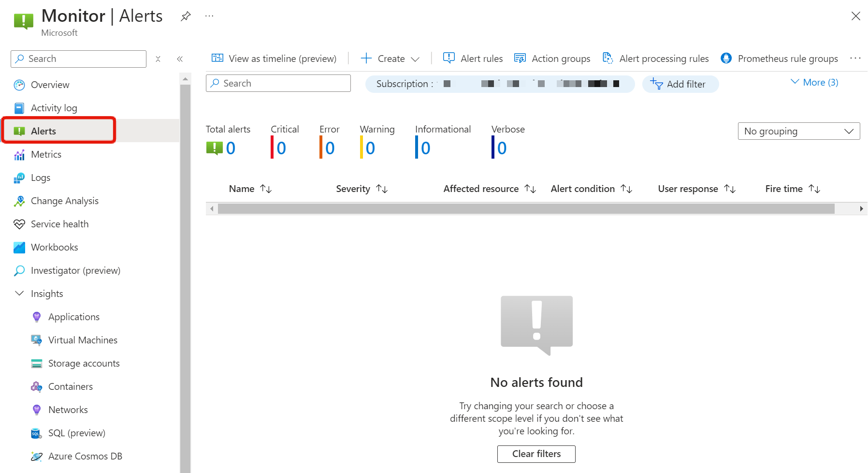Image resolution: width=868 pixels, height=473 pixels.
Task: Click the Warning alerts count
Action: 370,148
